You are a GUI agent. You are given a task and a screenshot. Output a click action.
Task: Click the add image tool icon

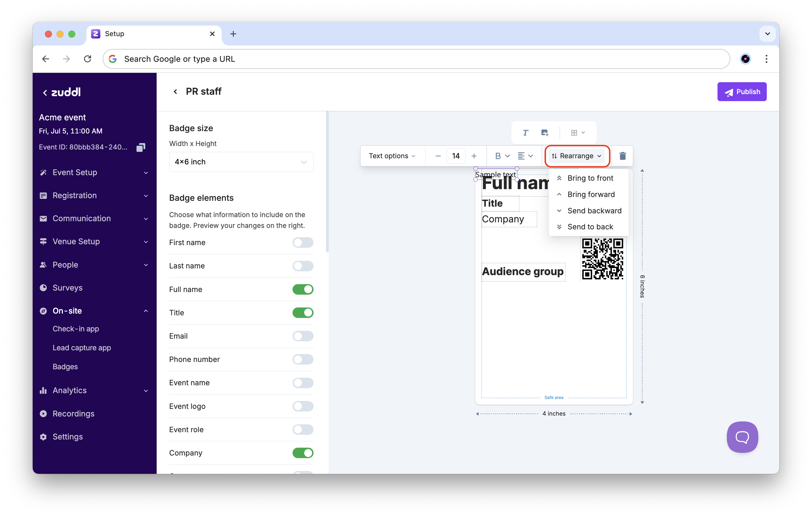tap(544, 132)
